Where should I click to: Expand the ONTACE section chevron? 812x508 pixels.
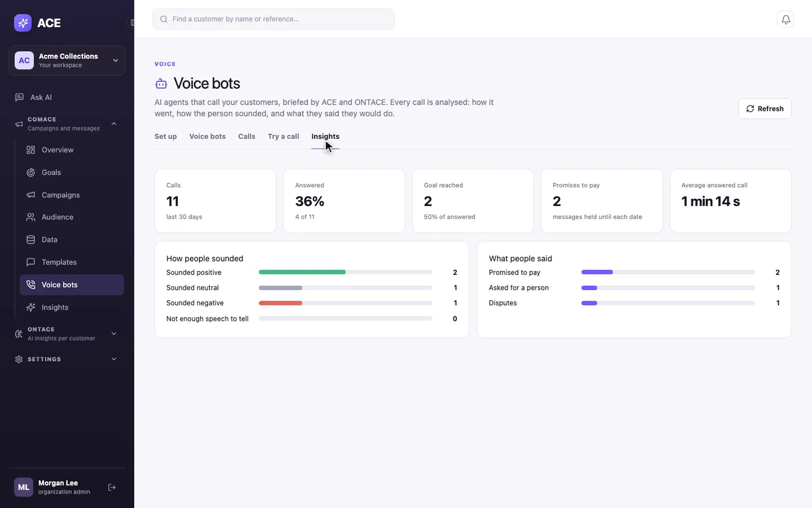point(114,334)
